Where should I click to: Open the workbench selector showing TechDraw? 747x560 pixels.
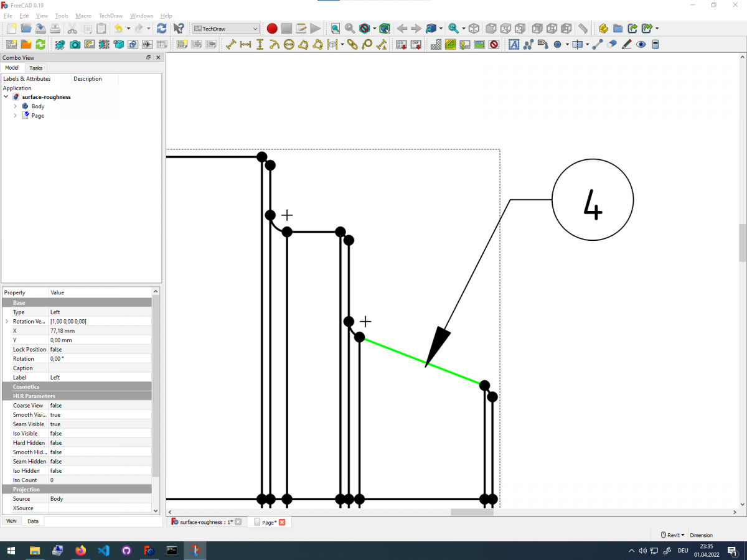[225, 28]
